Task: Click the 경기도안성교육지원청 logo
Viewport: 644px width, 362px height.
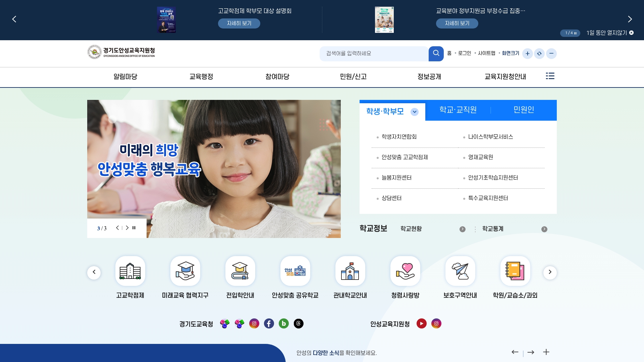Action: coord(121,52)
